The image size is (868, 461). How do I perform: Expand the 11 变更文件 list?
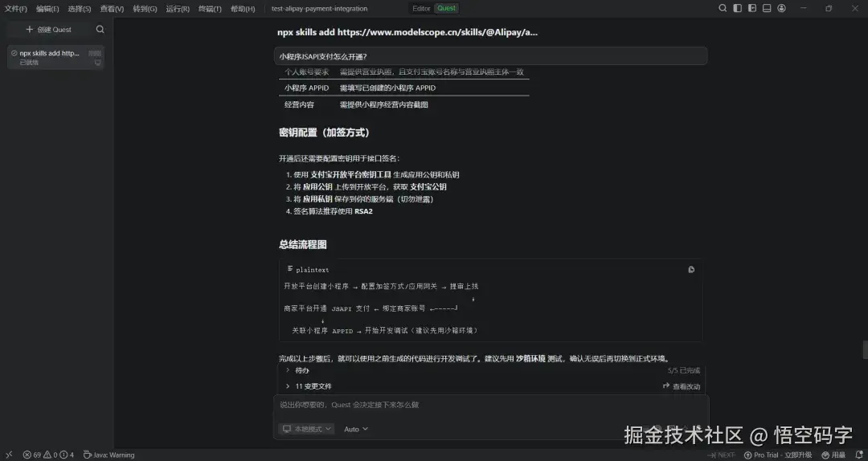point(309,386)
